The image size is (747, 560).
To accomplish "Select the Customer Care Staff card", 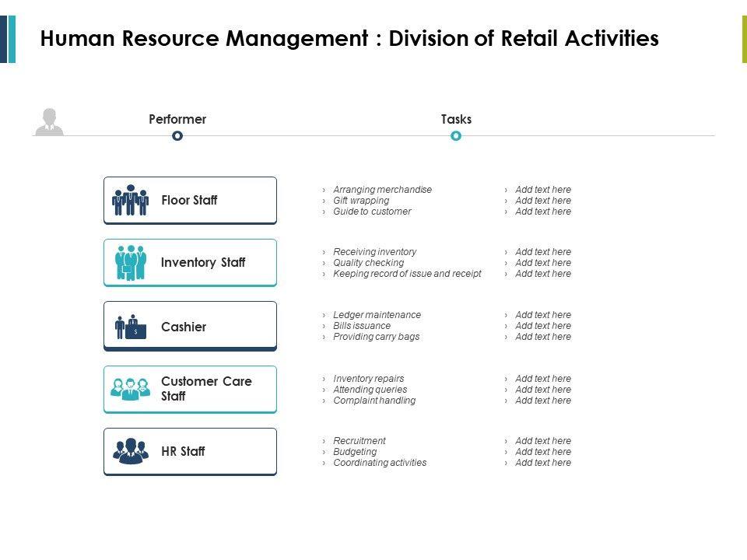I will 190,390.
